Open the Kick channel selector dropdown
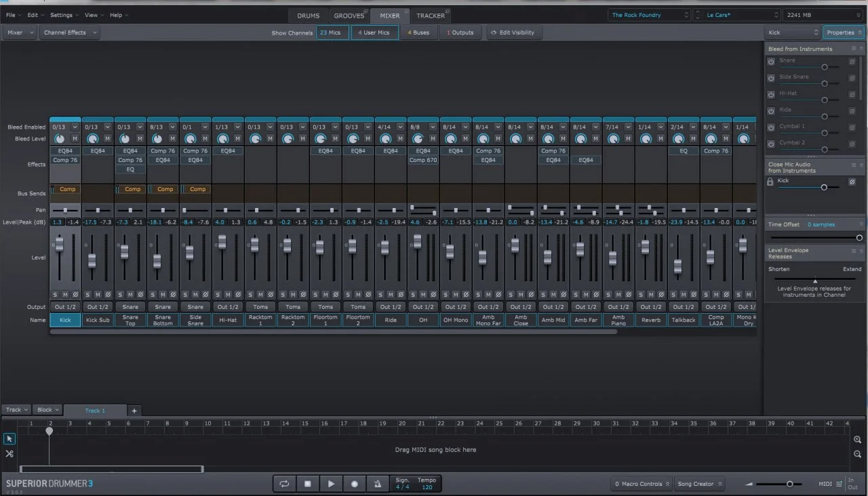The width and height of the screenshot is (868, 496). (x=793, y=33)
